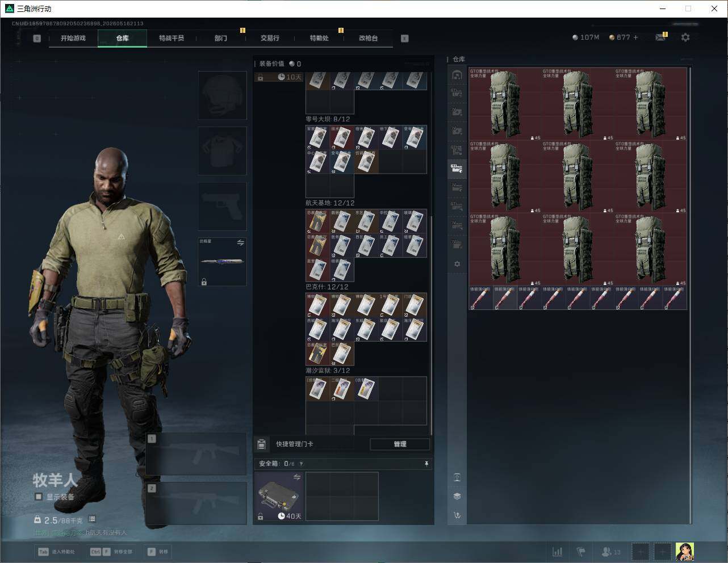Click the question mark next to 安全箱
Screen dimensions: 728x563
301,464
